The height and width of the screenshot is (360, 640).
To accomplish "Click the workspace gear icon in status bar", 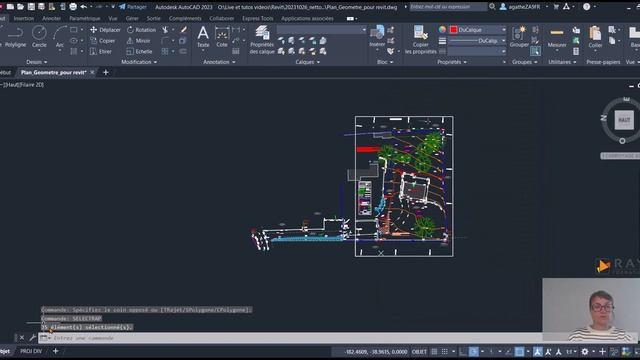I will (x=584, y=351).
